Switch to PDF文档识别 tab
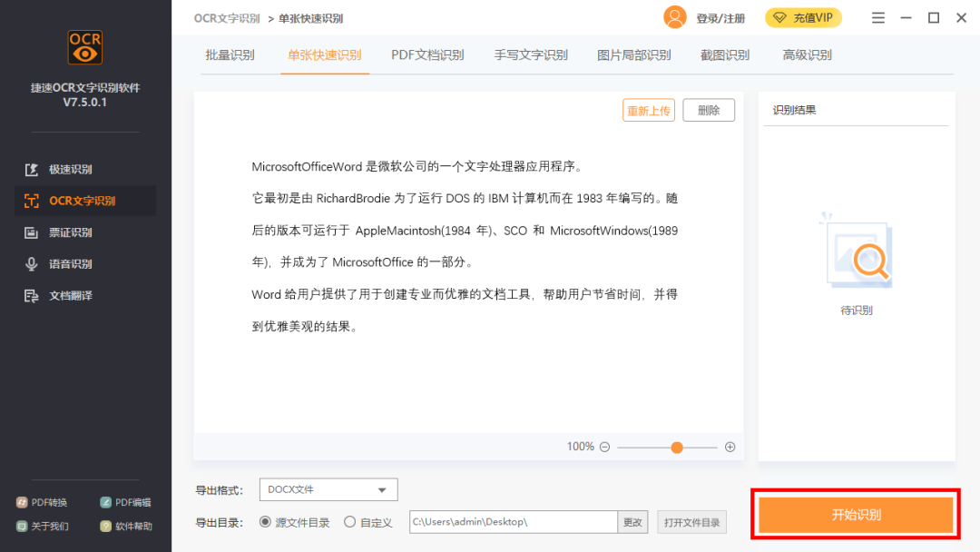Screen dimensions: 980x552 427,55
